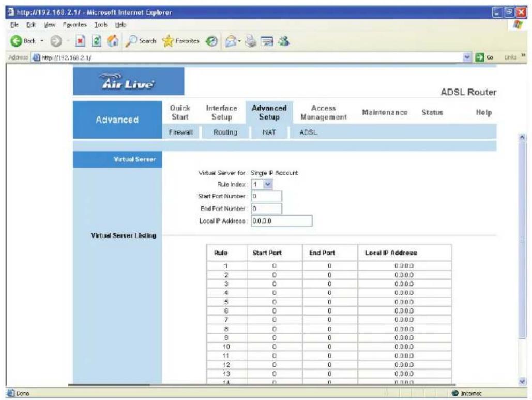Select the Advanced Setup tab

pos(269,112)
